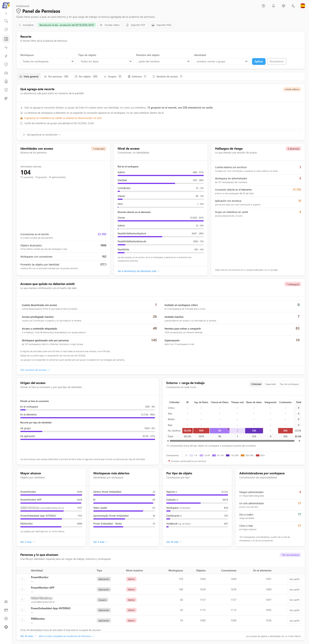Go to home icon in sidebar
Viewport: 309px width, 644px height.
(x=6, y=30)
